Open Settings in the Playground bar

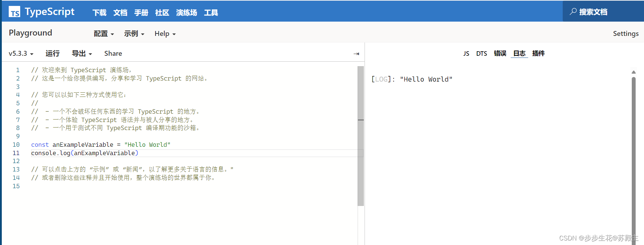tap(626, 33)
